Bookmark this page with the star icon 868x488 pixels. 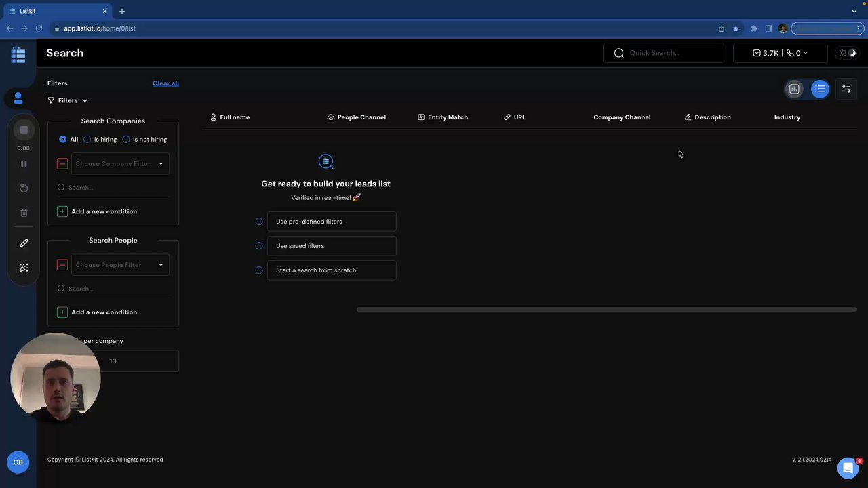pos(736,28)
